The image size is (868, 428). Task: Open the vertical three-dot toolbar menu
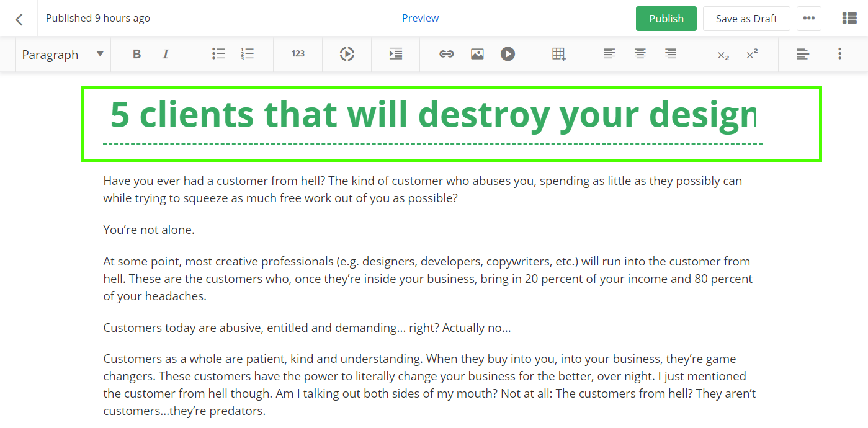(839, 55)
